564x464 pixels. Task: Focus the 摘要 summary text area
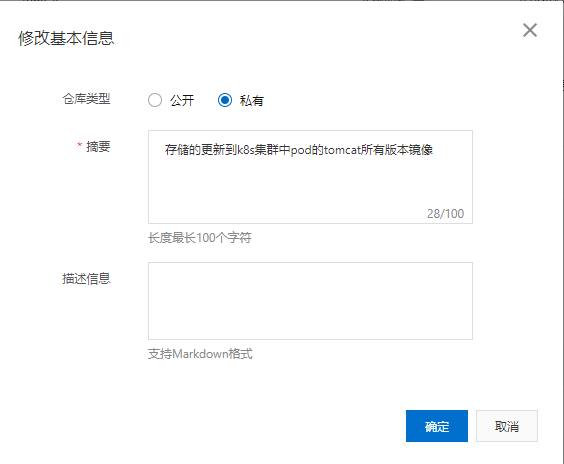point(310,177)
